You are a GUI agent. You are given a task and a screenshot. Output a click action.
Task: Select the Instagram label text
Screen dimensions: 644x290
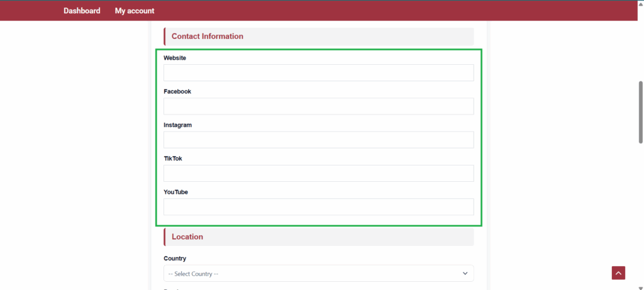tap(178, 125)
